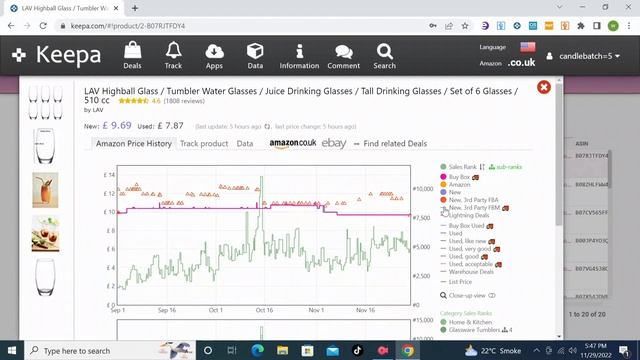Toggle Close-up view
The image size is (640, 360).
[467, 296]
